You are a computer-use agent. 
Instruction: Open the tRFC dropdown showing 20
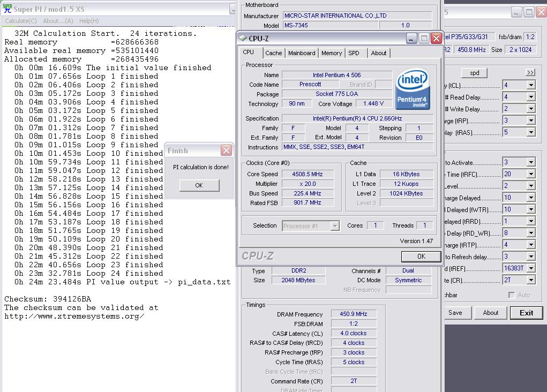click(x=530, y=174)
